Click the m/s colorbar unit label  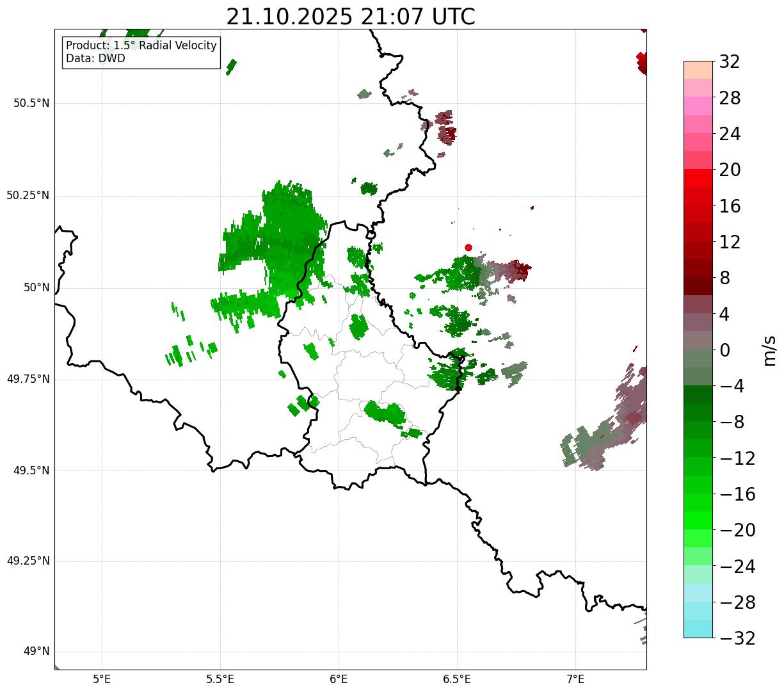click(x=770, y=350)
